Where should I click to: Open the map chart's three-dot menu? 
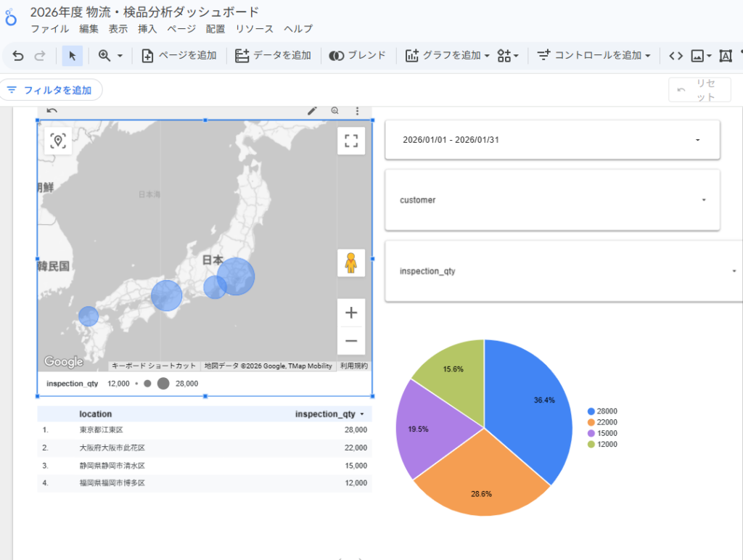point(357,111)
